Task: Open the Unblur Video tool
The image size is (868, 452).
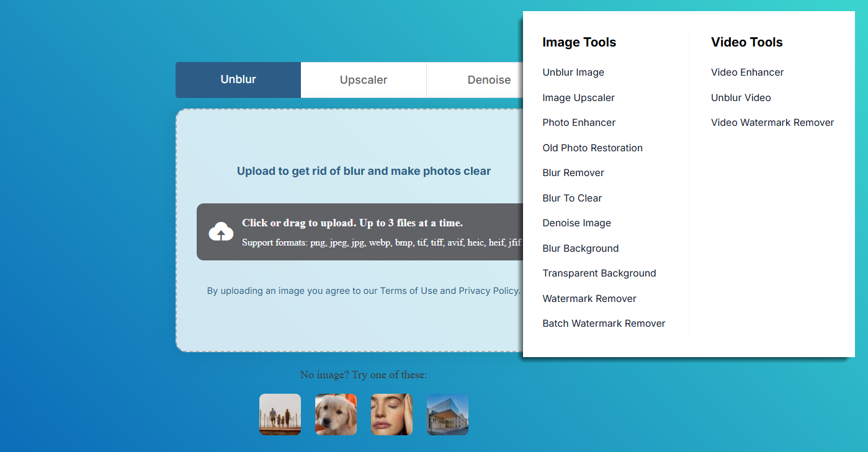Action: [x=741, y=97]
